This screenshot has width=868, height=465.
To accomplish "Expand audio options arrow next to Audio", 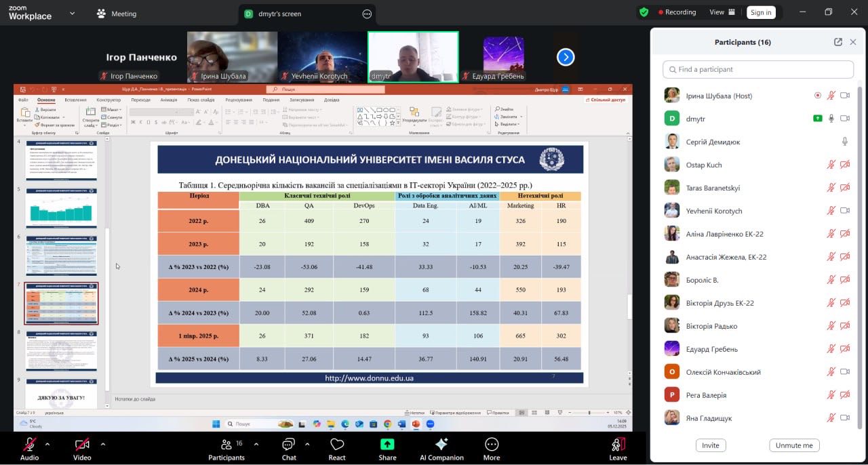I will pyautogui.click(x=47, y=445).
